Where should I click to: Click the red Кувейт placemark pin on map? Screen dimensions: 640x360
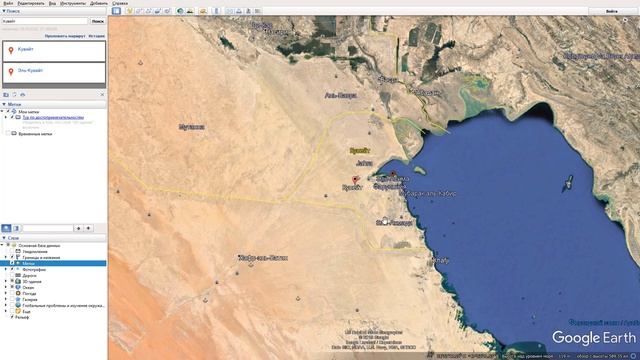355,180
